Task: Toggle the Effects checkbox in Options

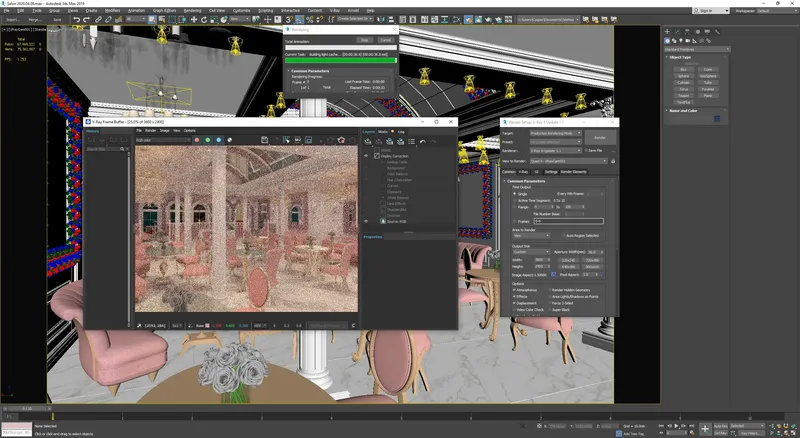Action: pos(514,297)
